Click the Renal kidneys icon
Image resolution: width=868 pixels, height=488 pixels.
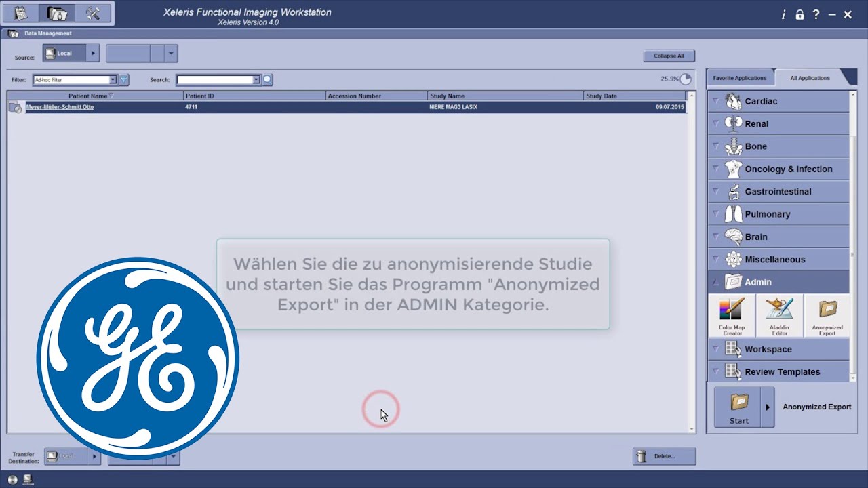point(733,123)
